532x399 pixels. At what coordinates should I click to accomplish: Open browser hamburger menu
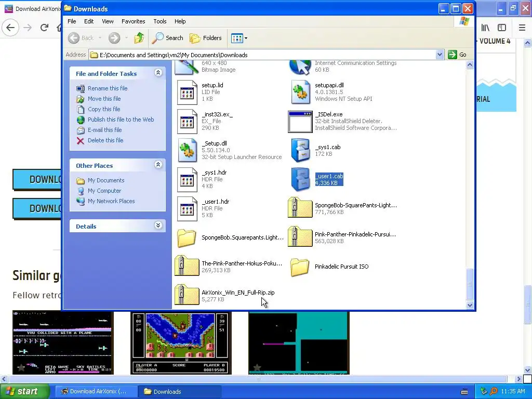(522, 28)
